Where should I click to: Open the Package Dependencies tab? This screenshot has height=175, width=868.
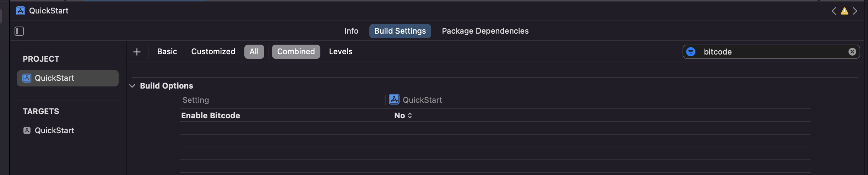coord(485,31)
